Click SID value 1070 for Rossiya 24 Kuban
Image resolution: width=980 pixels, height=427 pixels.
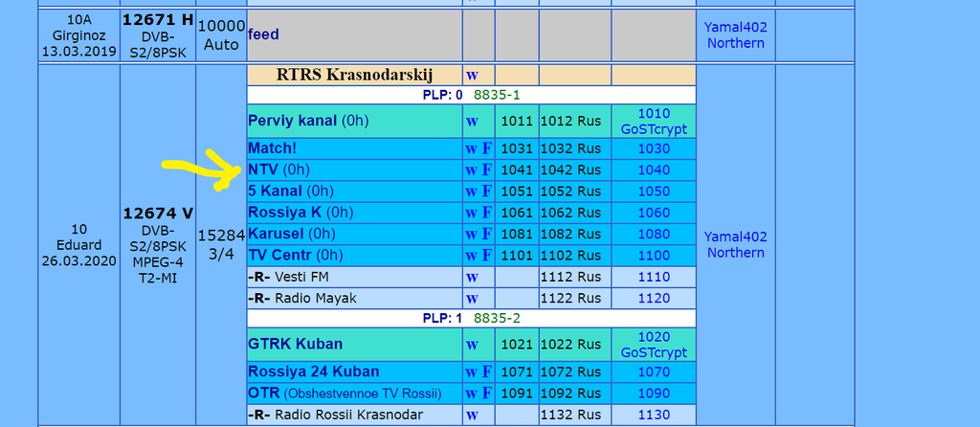(654, 372)
